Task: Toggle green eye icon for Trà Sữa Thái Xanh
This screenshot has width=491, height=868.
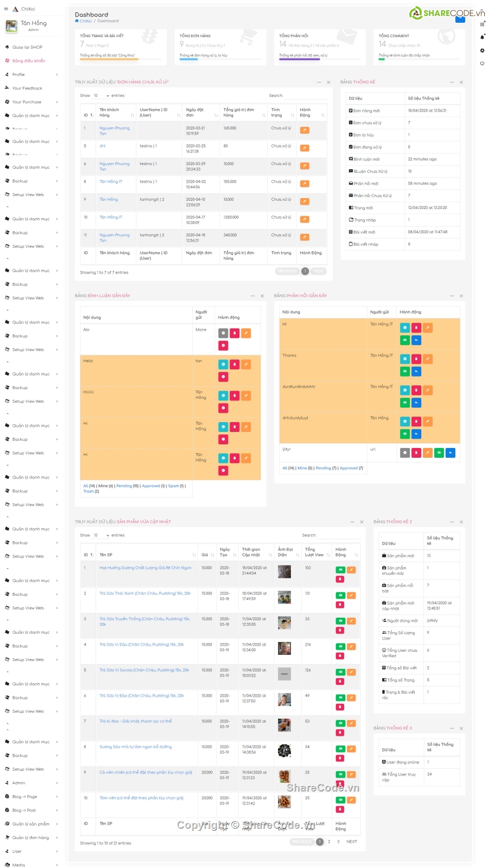Action: pos(340,595)
